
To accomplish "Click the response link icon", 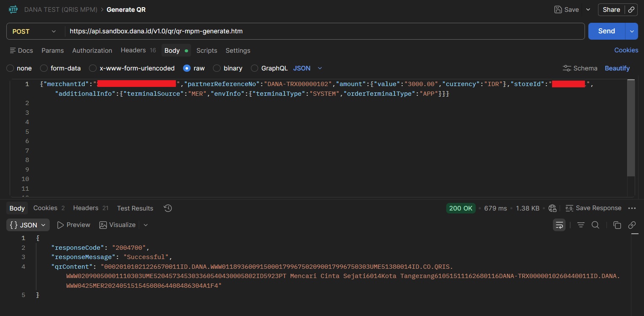I will pyautogui.click(x=632, y=225).
